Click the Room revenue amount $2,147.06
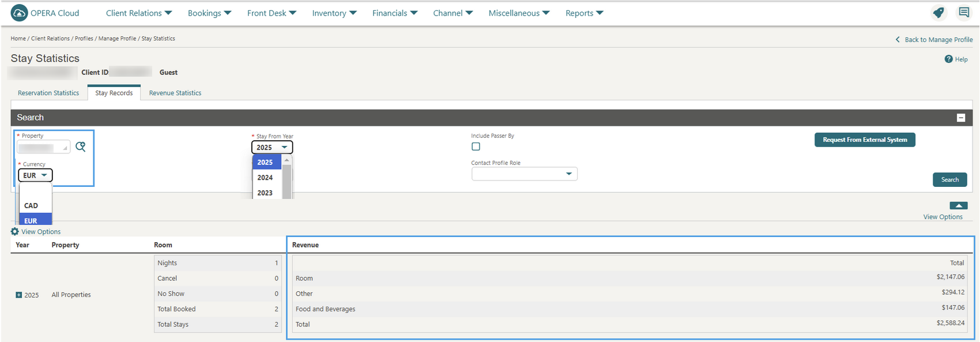Screen dimensions: 980x342 pyautogui.click(x=951, y=277)
